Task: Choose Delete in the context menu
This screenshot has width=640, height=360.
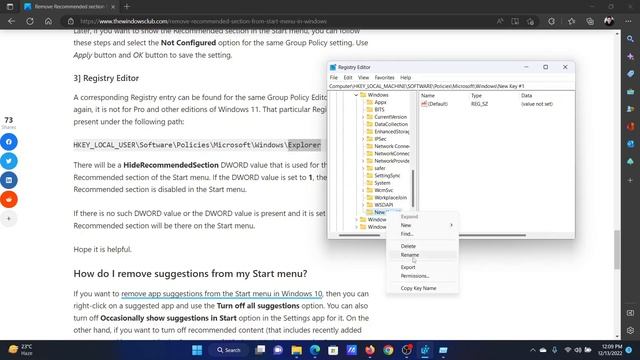Action: pos(423,246)
